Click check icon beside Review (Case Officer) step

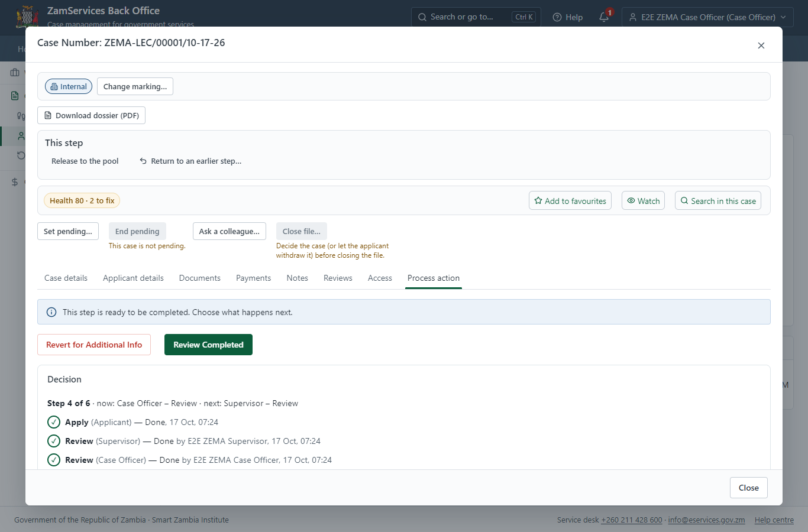[54, 460]
